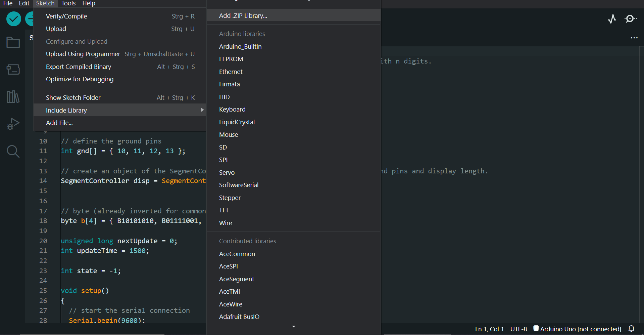The width and height of the screenshot is (644, 335).
Task: Click the Ln 1, Col 1 status item
Action: [x=489, y=329]
